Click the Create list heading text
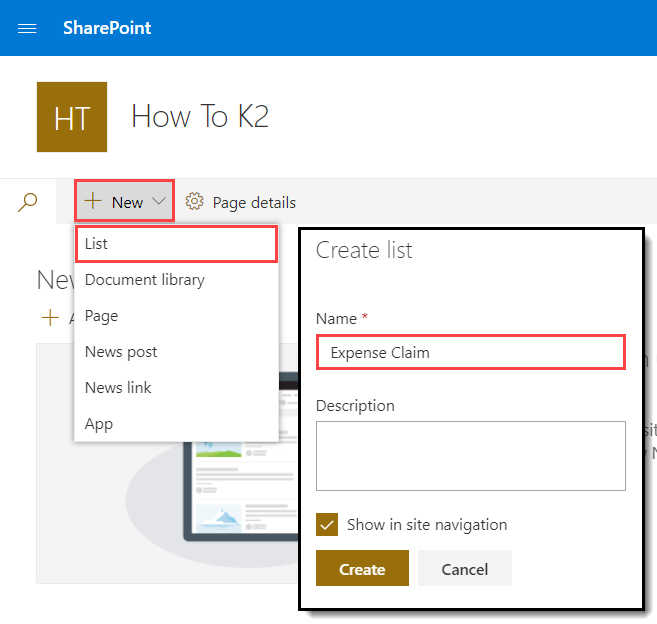 364,250
